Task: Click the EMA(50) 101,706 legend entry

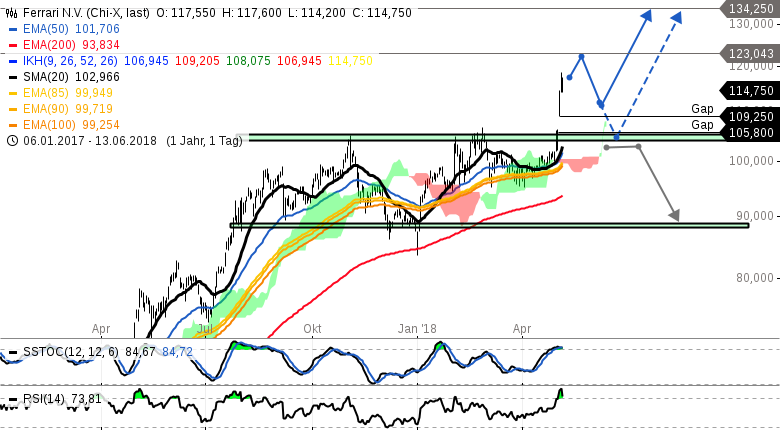Action: click(71, 29)
